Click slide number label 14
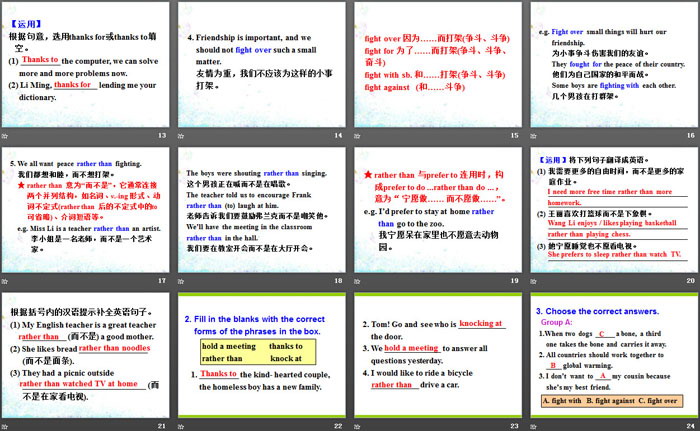700x431 pixels. (x=338, y=135)
